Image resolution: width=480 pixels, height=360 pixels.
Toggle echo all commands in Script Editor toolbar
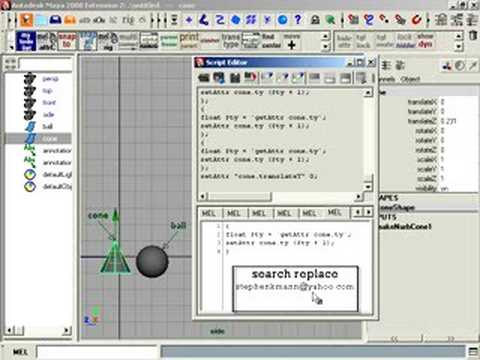click(x=361, y=78)
